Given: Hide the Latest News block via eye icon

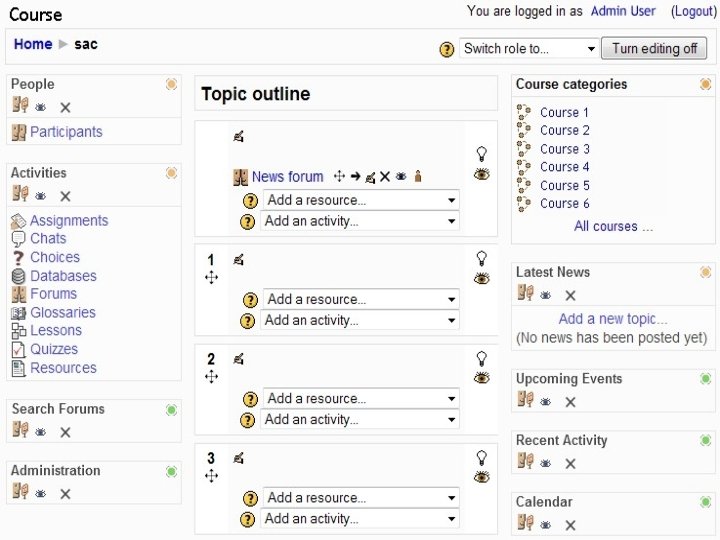Looking at the screenshot, I should click(545, 295).
